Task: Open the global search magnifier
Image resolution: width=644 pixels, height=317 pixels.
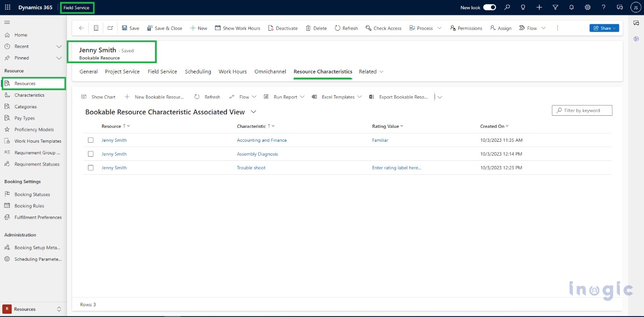Action: pyautogui.click(x=507, y=7)
